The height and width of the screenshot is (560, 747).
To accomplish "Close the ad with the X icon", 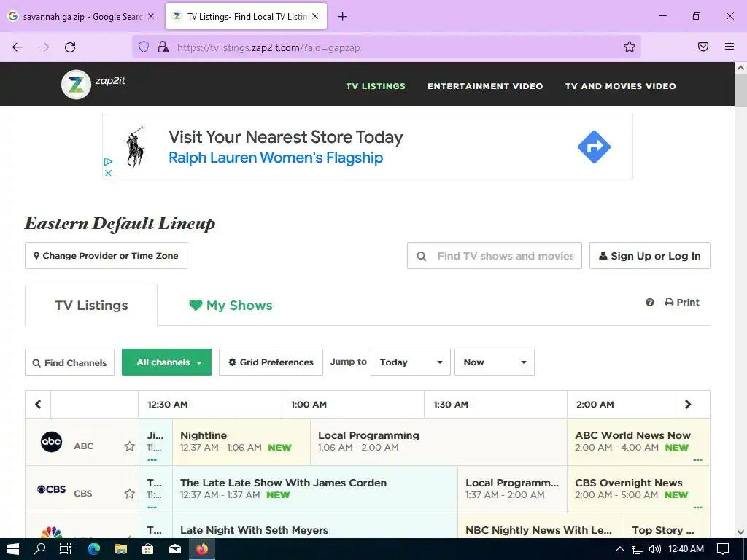I will 108,173.
